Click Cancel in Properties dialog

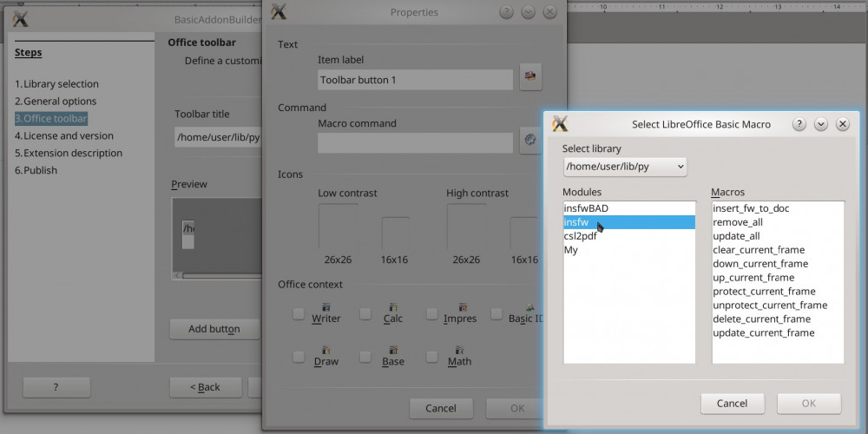[x=441, y=409]
